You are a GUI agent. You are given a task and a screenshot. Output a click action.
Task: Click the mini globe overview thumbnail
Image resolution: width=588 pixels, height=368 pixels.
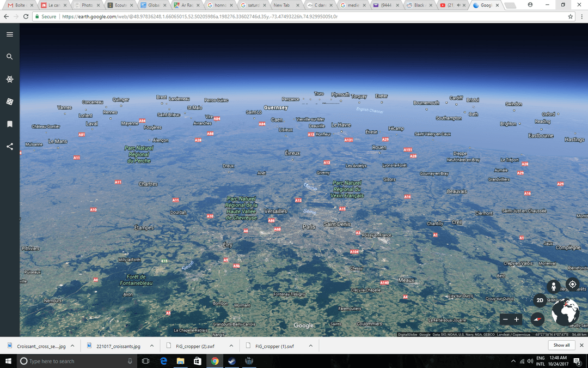tap(566, 313)
